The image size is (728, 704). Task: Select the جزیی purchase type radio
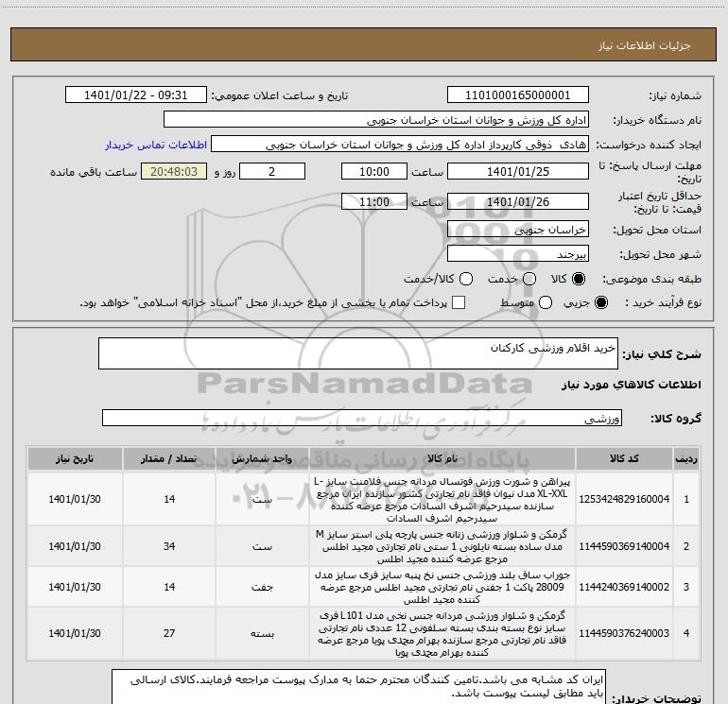[x=600, y=302]
